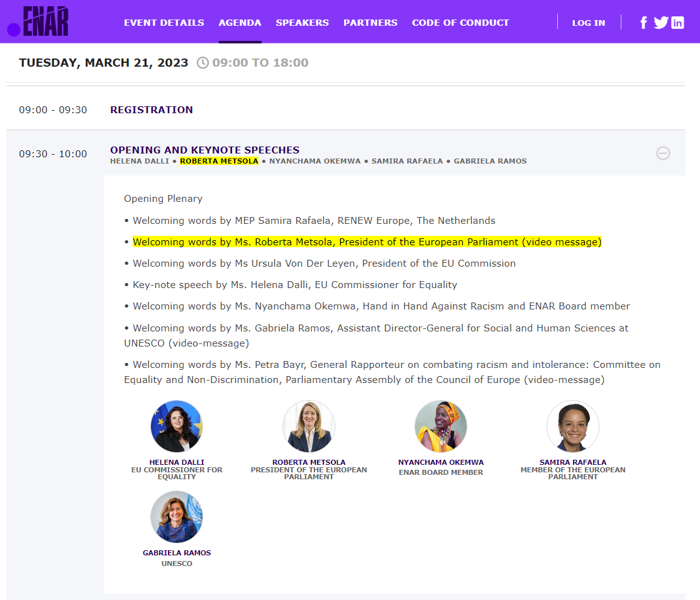Open Samira Rafaela's profile photo
This screenshot has width=700, height=600.
point(573,426)
